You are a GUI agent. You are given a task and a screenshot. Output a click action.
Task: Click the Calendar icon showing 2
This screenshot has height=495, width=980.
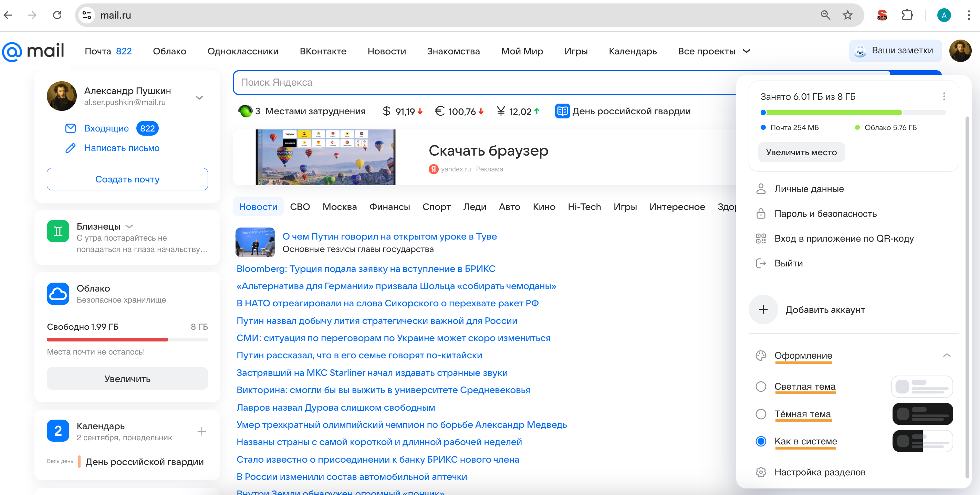pos(58,431)
